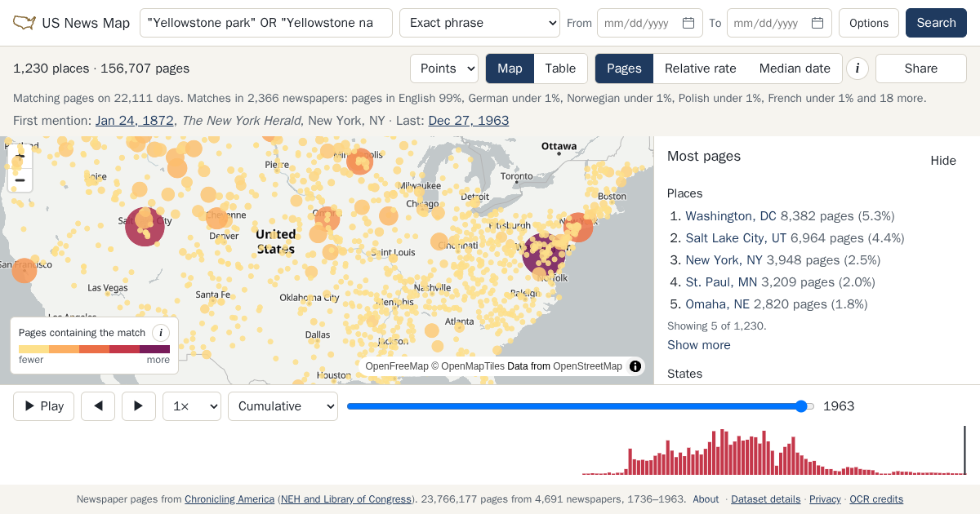Hide the Most pages panel
The image size is (980, 514).
pyautogui.click(x=943, y=161)
